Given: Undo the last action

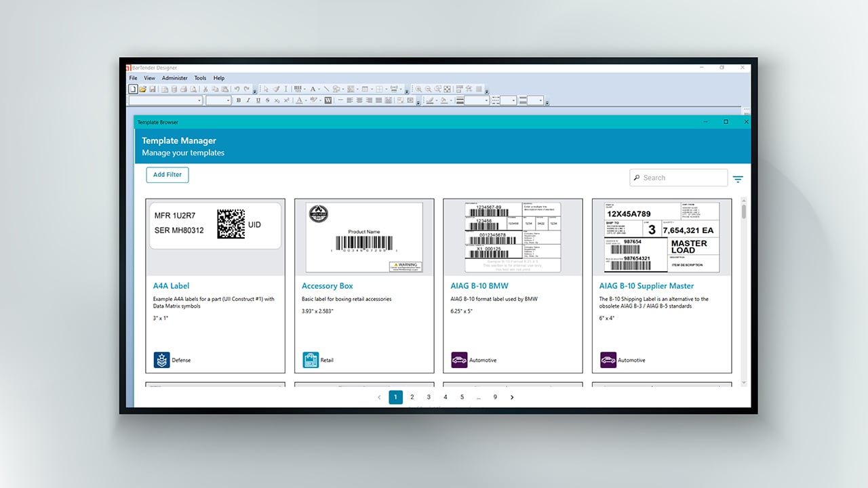Looking at the screenshot, I should tap(237, 89).
